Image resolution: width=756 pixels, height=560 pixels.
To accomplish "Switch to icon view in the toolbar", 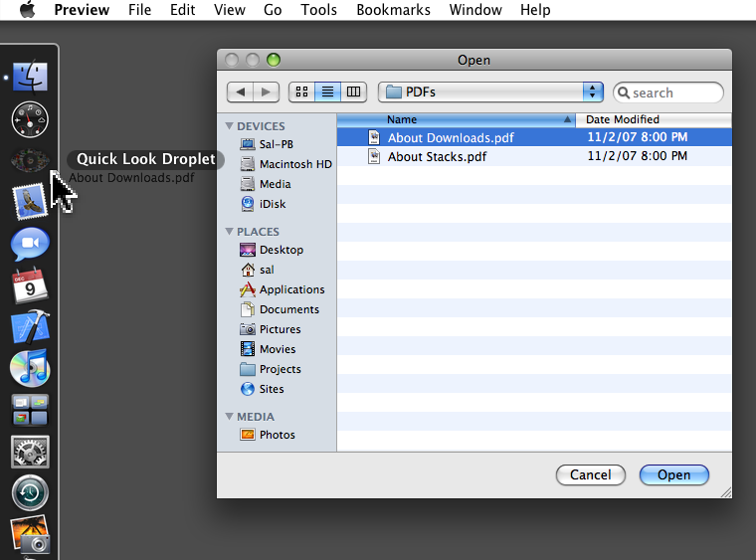I will (302, 93).
